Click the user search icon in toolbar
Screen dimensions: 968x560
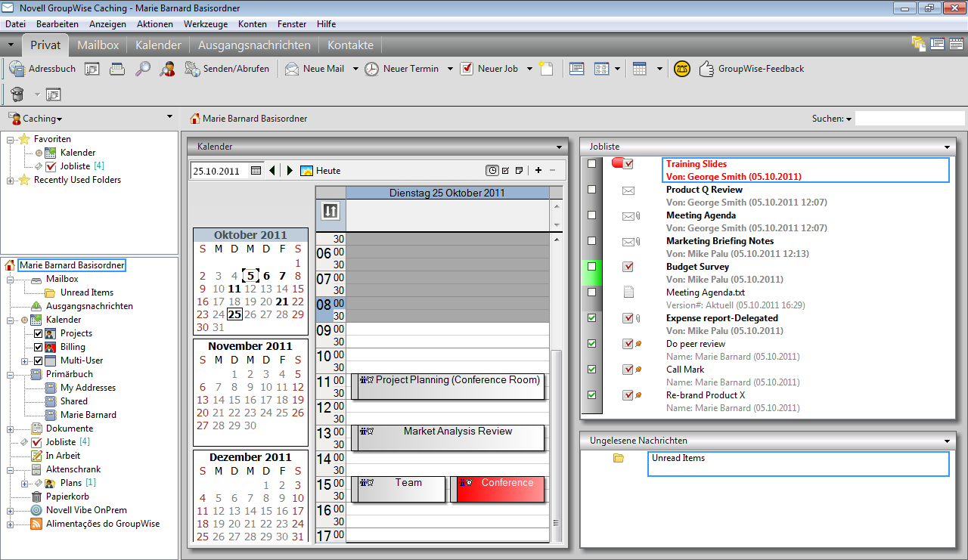(167, 69)
